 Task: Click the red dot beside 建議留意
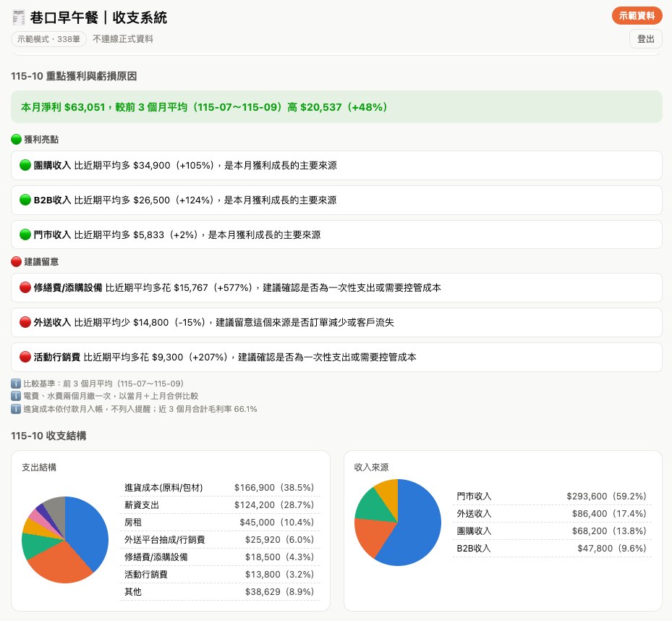17,261
